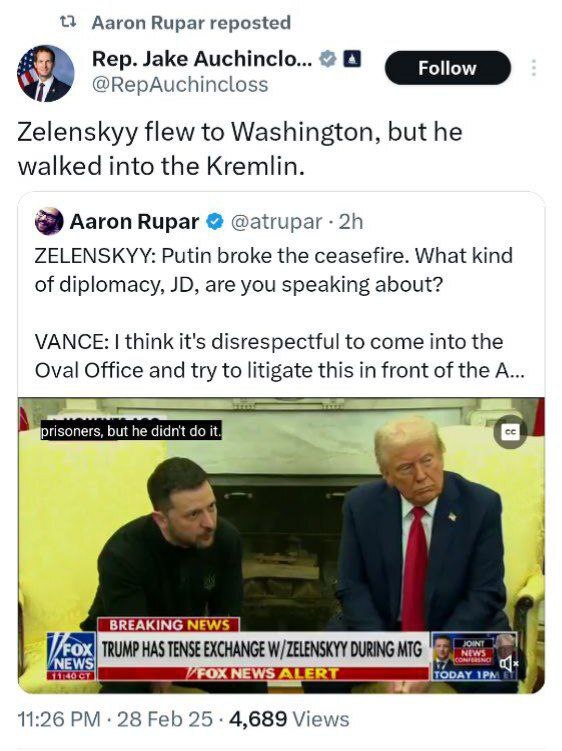The image size is (562, 751).
Task: Unmute the video with speaker icon
Action: click(x=509, y=663)
